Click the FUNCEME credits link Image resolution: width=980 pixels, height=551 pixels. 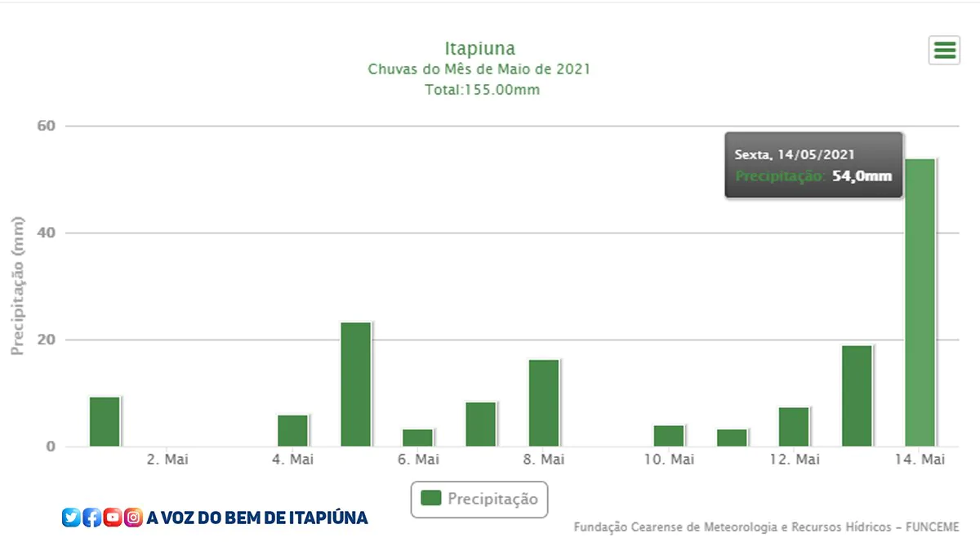pos(766,527)
